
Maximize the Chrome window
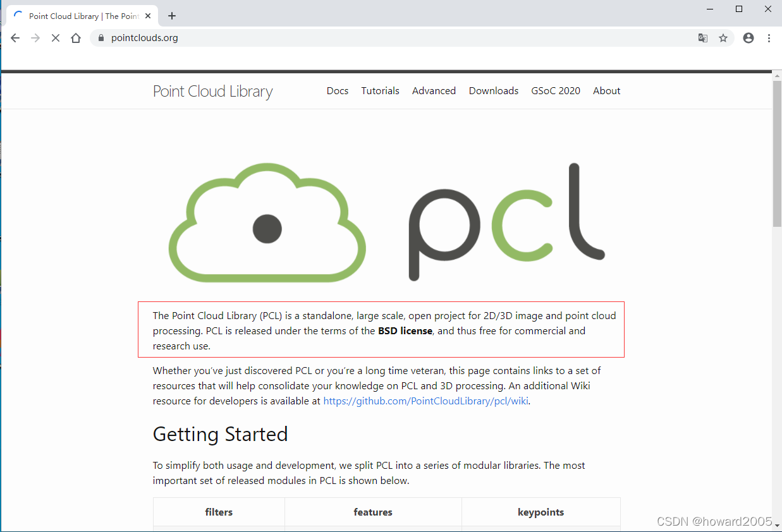[x=739, y=9]
